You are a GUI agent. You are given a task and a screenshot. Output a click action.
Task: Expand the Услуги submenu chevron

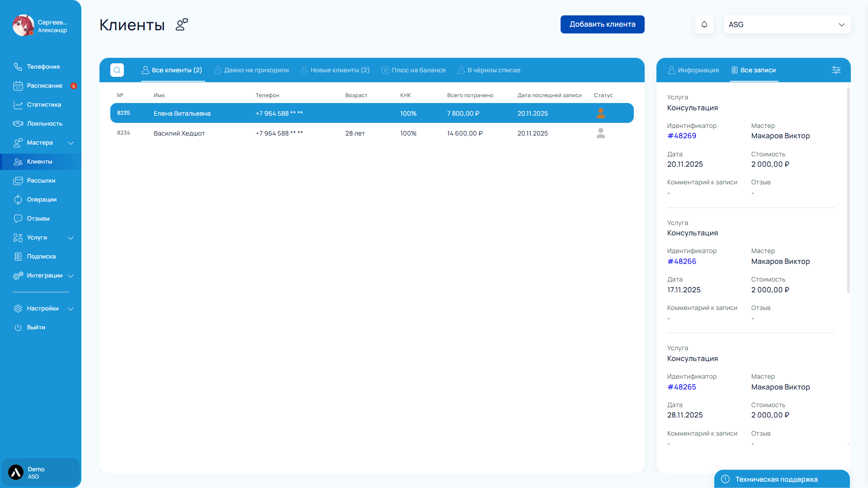(x=71, y=238)
